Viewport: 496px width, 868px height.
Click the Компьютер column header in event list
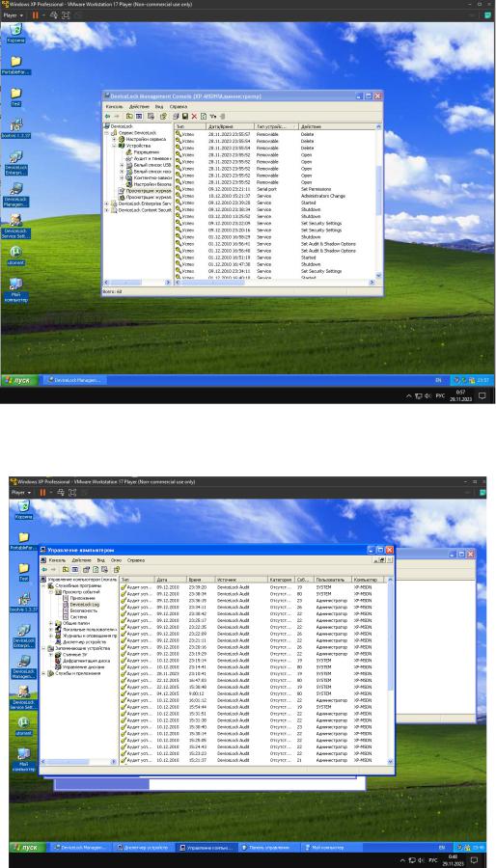pyautogui.click(x=369, y=579)
